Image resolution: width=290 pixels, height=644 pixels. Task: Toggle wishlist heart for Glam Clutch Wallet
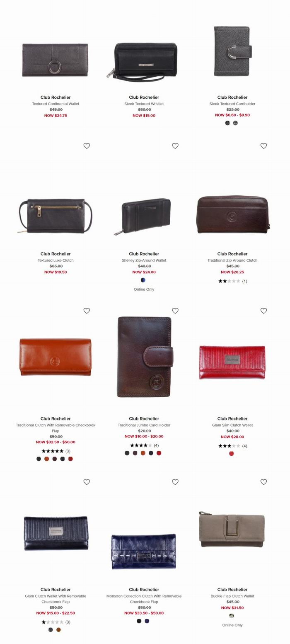point(87,482)
